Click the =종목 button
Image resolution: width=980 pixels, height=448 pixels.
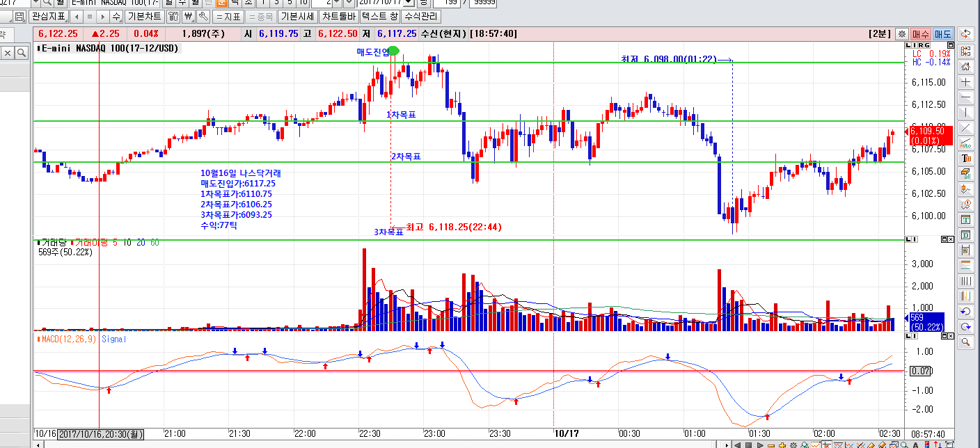click(260, 16)
